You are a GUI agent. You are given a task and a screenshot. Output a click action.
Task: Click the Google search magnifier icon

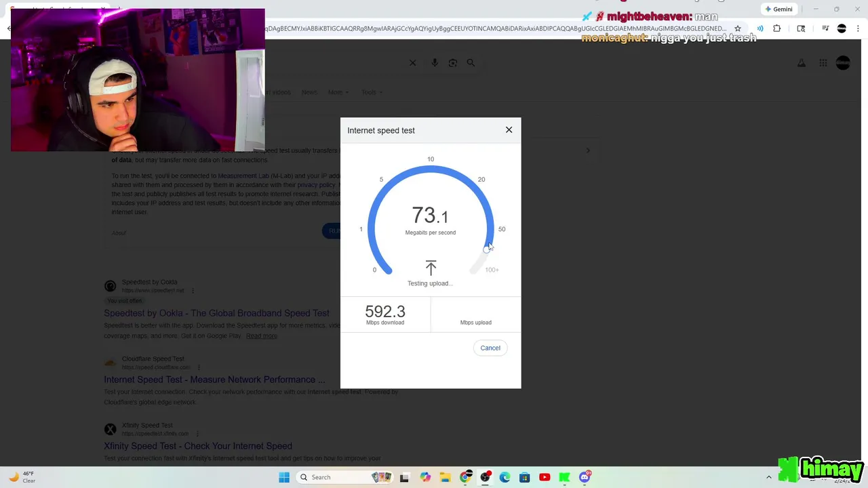click(471, 62)
